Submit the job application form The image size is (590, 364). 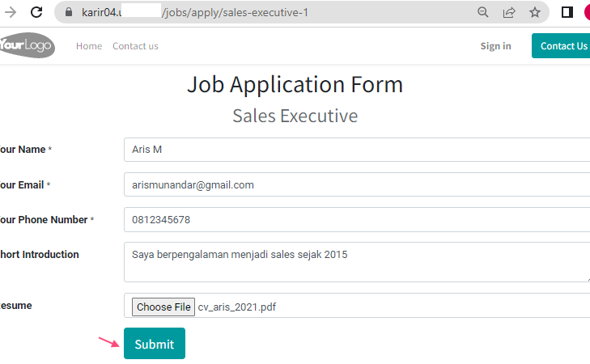coord(155,343)
